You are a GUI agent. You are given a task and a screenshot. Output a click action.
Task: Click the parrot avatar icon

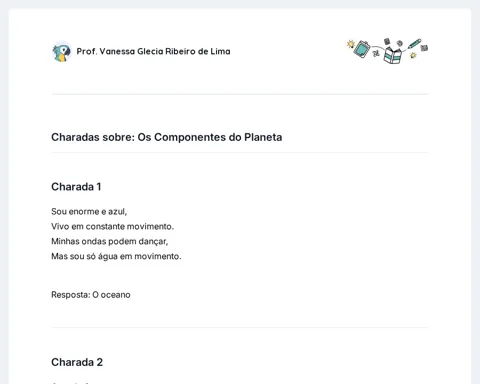point(62,52)
